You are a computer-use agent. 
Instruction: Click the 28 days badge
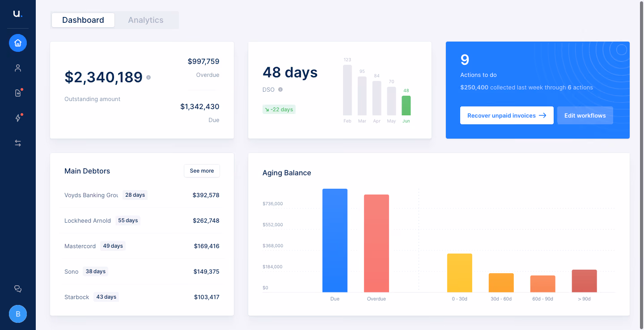tap(135, 195)
